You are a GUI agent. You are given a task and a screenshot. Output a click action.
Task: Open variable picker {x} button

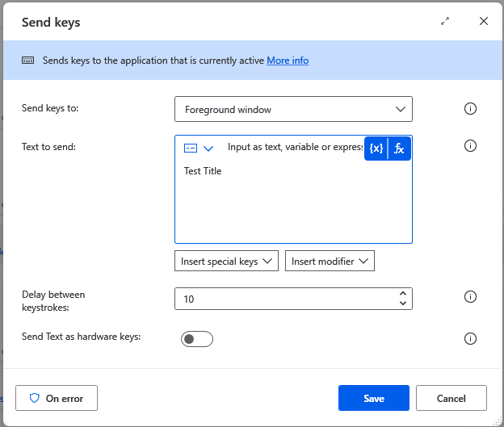click(376, 149)
